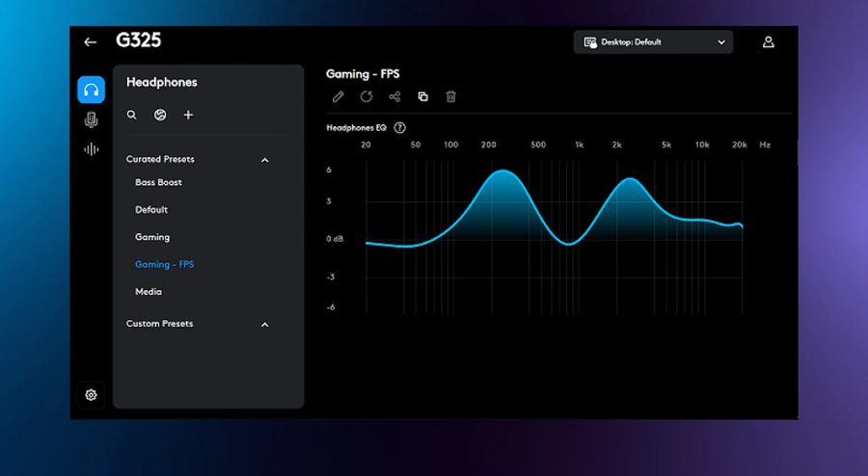This screenshot has width=868, height=476.
Task: Open the Desktop: Default profile dropdown
Action: pyautogui.click(x=653, y=42)
